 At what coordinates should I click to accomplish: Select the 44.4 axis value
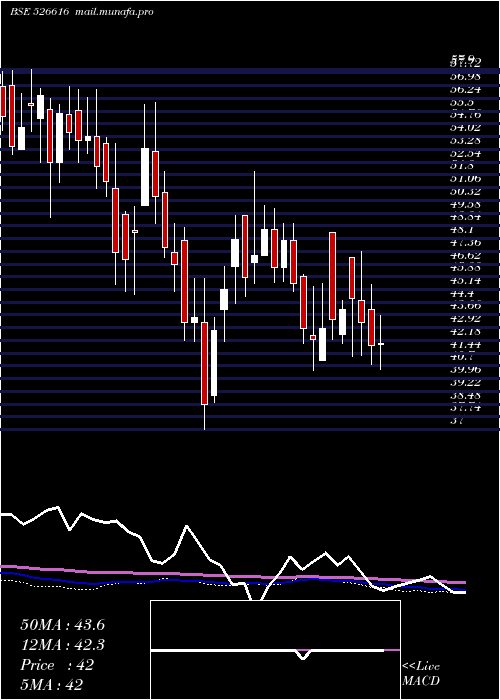point(462,294)
